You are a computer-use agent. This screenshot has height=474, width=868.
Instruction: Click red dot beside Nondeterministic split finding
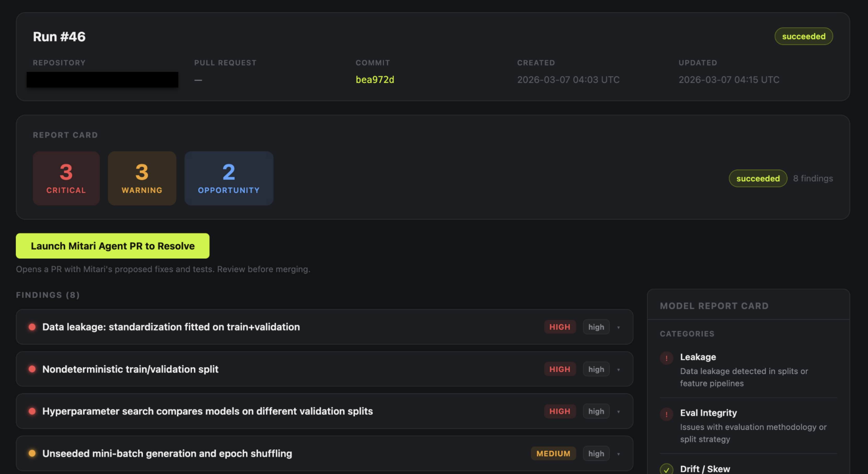point(32,369)
